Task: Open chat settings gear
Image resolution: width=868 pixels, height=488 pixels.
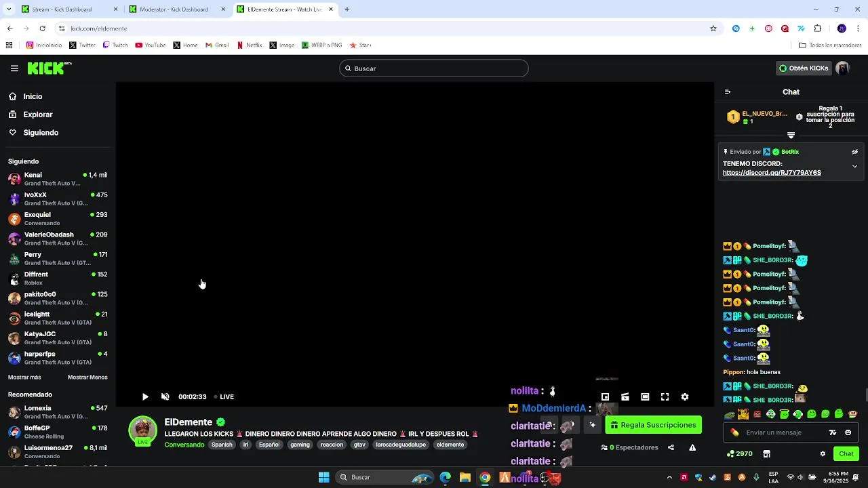Action: pos(823,454)
